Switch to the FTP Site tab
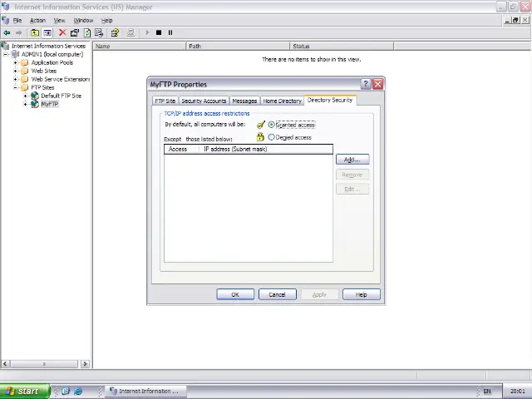 click(x=165, y=101)
